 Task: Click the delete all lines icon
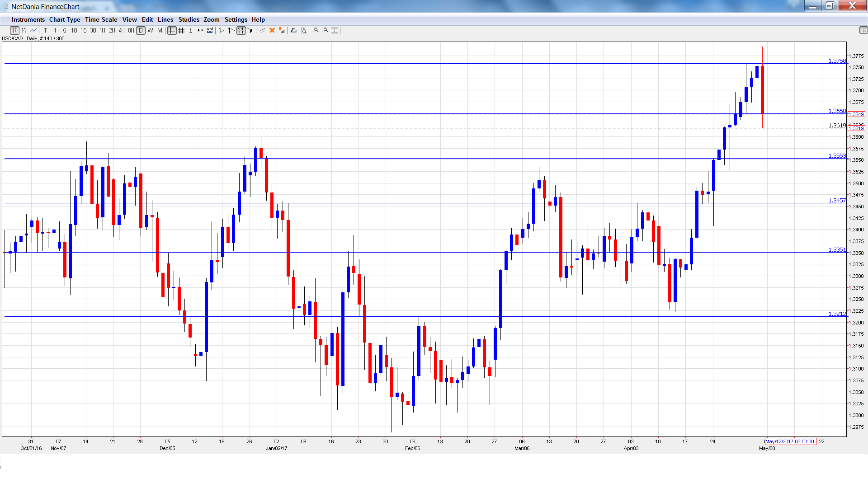[282, 30]
